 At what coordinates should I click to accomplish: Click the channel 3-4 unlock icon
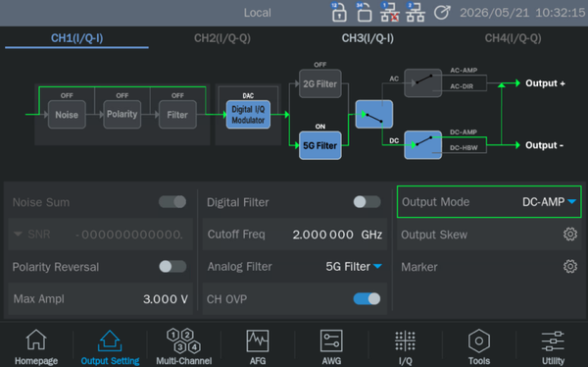[364, 13]
